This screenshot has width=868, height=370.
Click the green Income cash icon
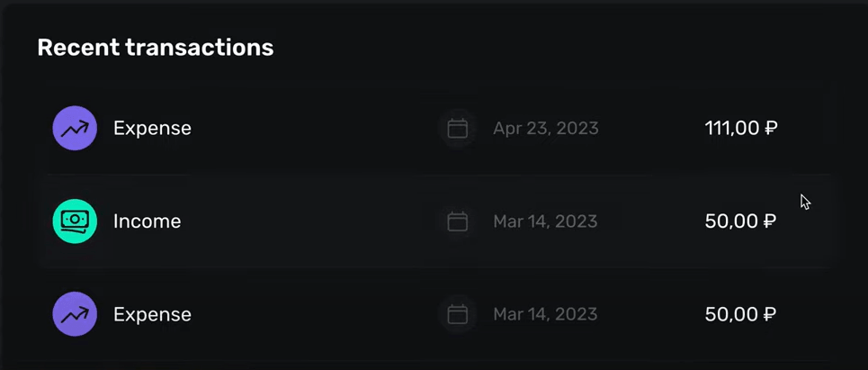(x=75, y=221)
